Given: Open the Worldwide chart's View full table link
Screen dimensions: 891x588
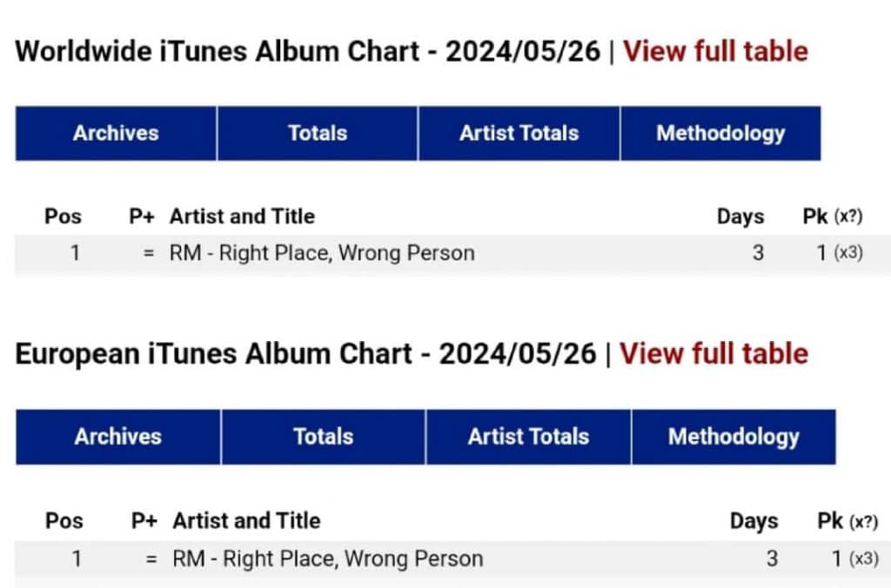Looking at the screenshot, I should pos(715,51).
